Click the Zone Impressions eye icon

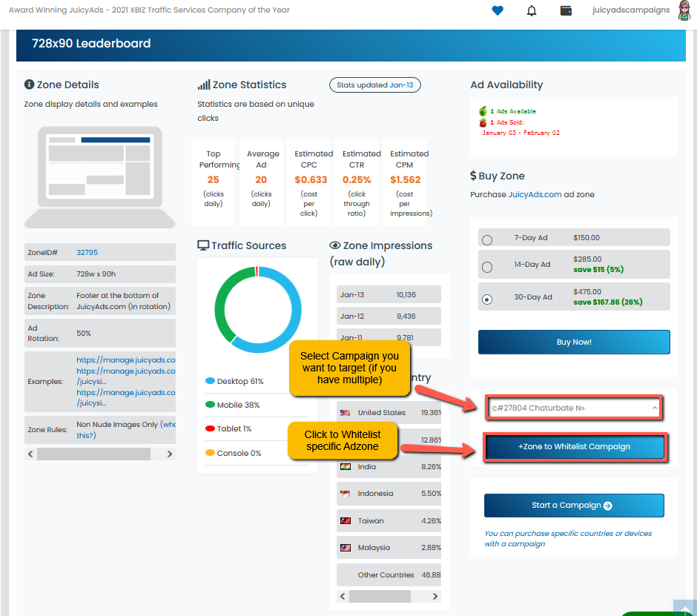pyautogui.click(x=335, y=245)
